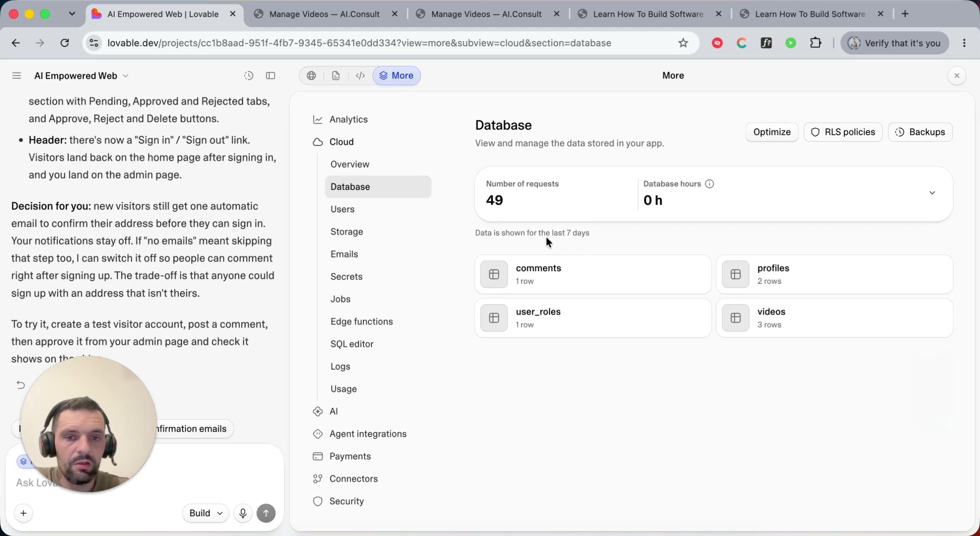The width and height of the screenshot is (980, 536).
Task: Open the videos table
Action: pos(835,318)
